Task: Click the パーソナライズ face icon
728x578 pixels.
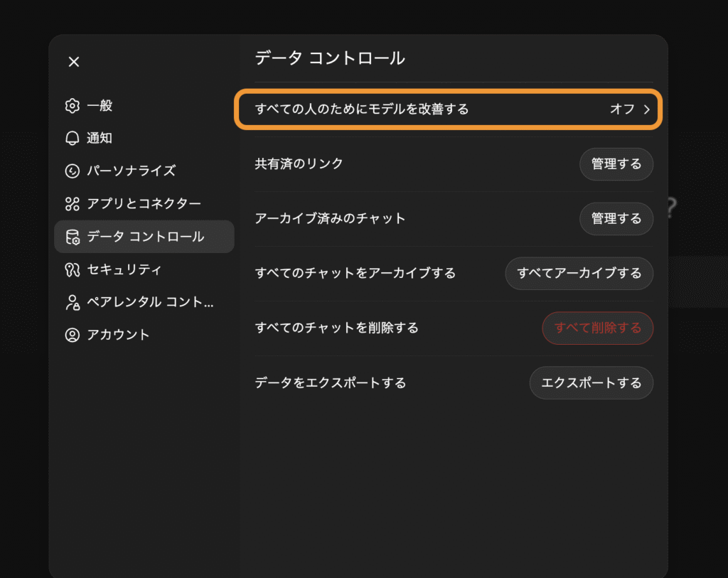Action: pyautogui.click(x=72, y=171)
